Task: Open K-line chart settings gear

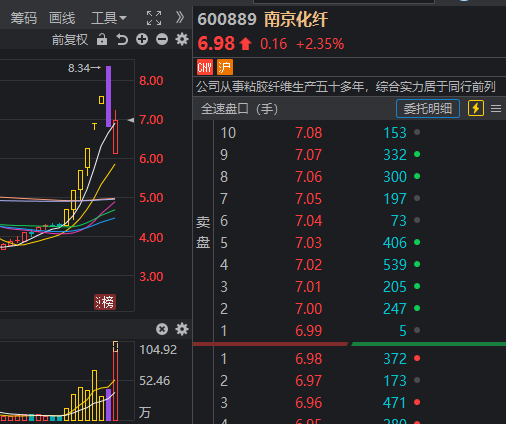Action: [x=182, y=39]
